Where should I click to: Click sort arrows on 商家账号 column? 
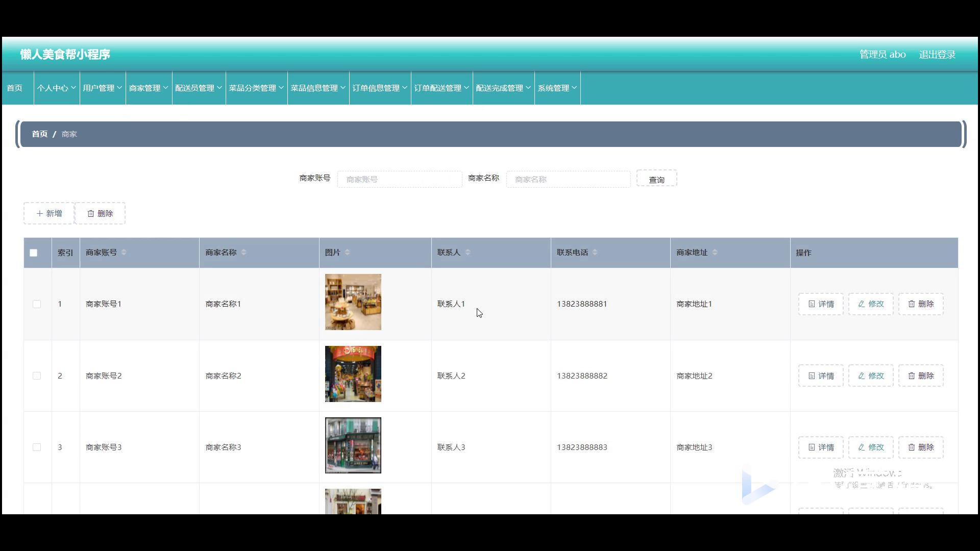(x=124, y=253)
